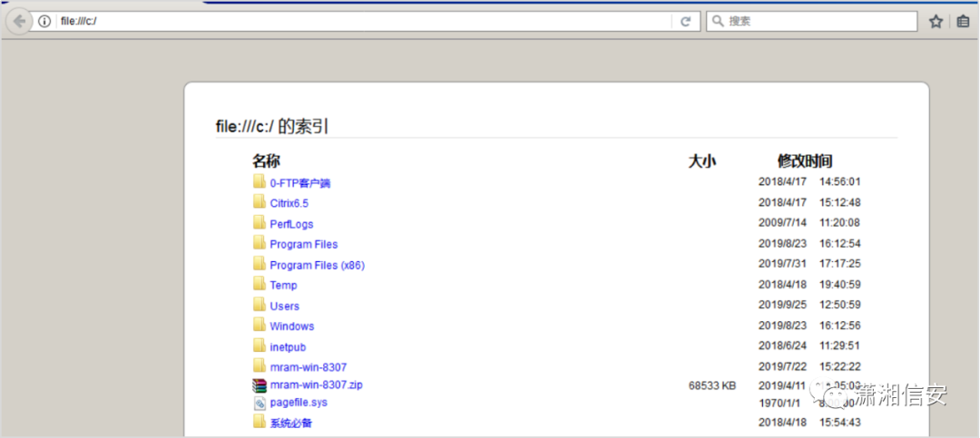Viewport: 980px width, 438px height.
Task: Open the PerfLogs folder link
Action: [291, 224]
